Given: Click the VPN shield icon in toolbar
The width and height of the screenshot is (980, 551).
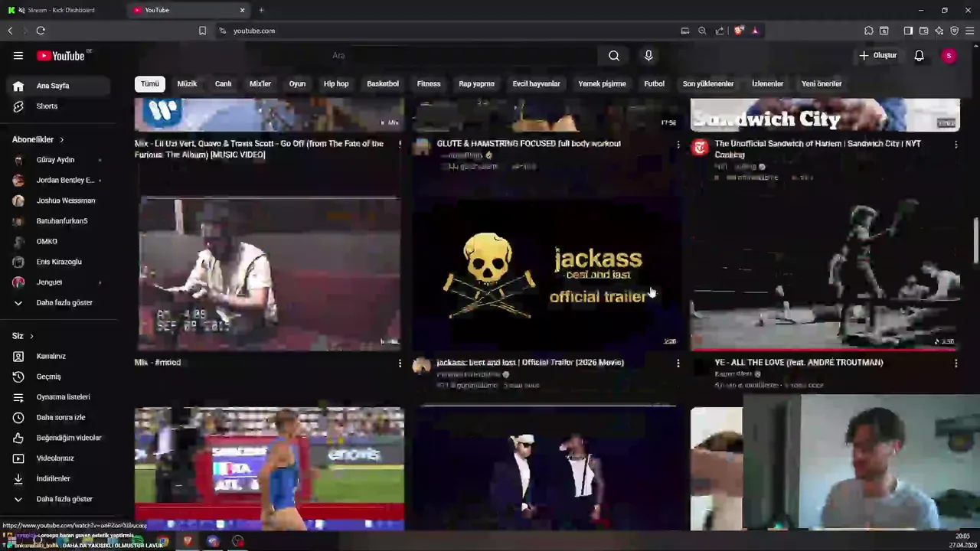Looking at the screenshot, I should 954,31.
